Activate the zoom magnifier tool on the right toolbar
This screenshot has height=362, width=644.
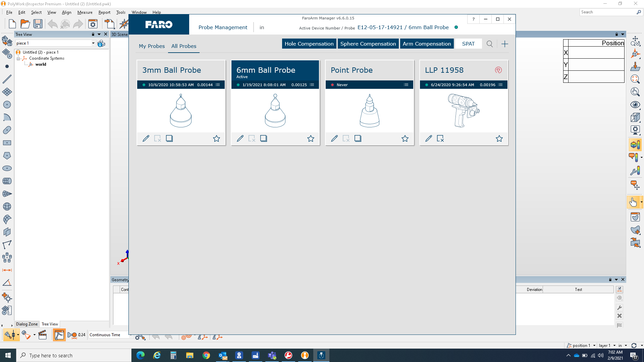[635, 79]
